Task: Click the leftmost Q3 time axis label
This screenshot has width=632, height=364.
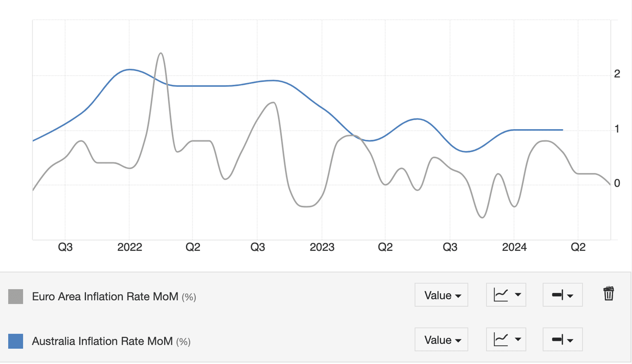Action: (65, 247)
